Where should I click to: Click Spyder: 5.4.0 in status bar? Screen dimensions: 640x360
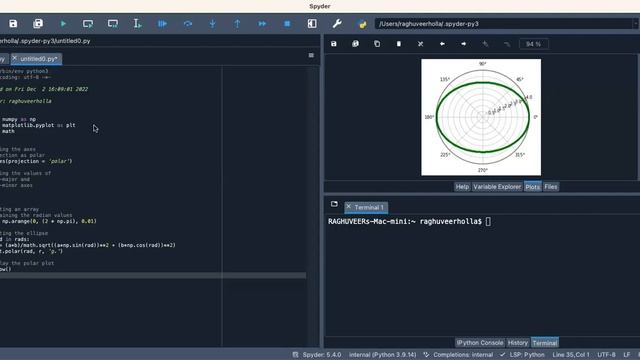317,355
